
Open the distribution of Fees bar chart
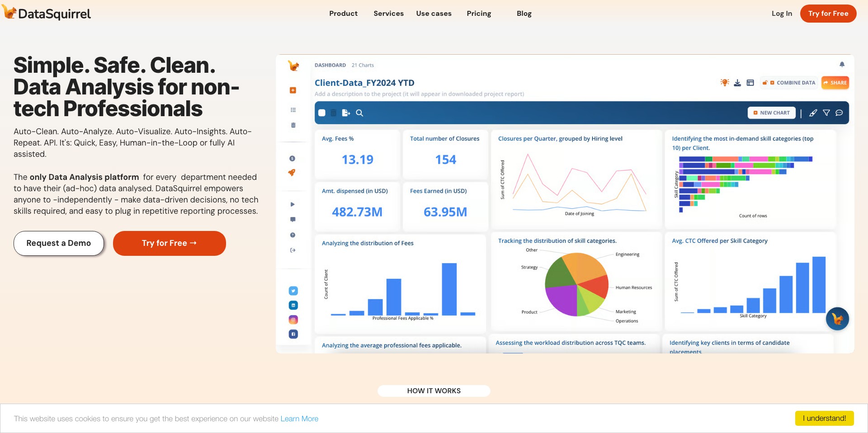coord(400,284)
